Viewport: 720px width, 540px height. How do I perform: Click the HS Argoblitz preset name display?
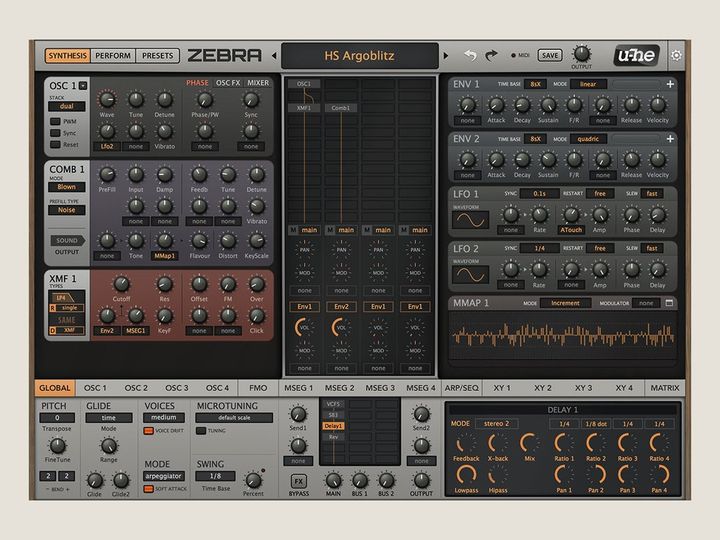360,56
